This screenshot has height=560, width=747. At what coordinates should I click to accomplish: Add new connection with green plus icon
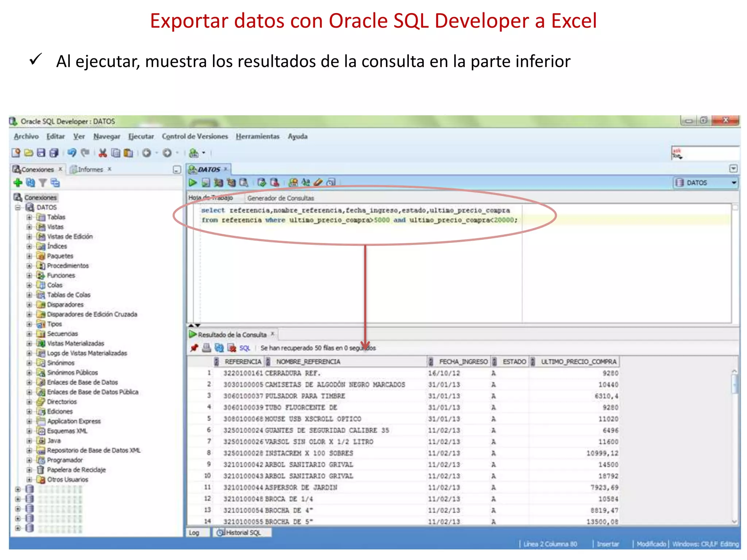point(18,183)
